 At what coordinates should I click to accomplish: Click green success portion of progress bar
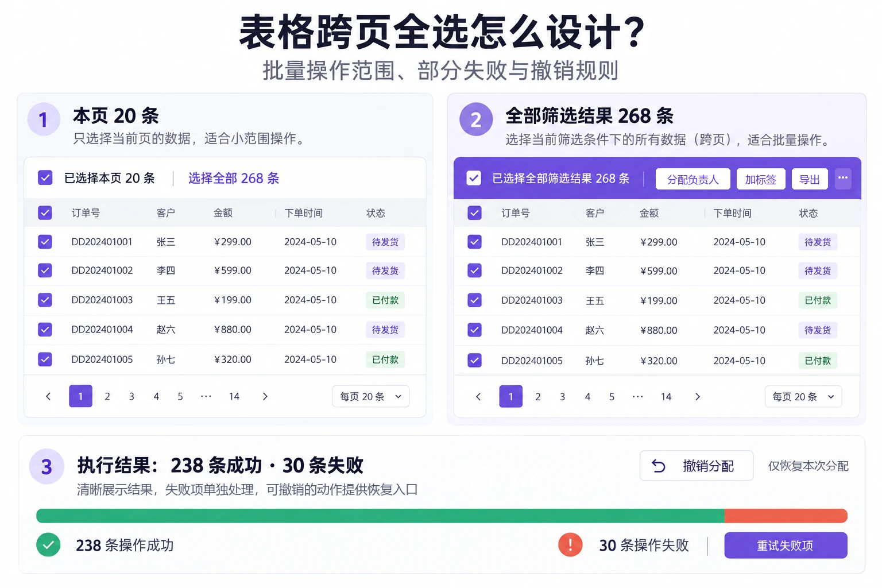(x=380, y=516)
